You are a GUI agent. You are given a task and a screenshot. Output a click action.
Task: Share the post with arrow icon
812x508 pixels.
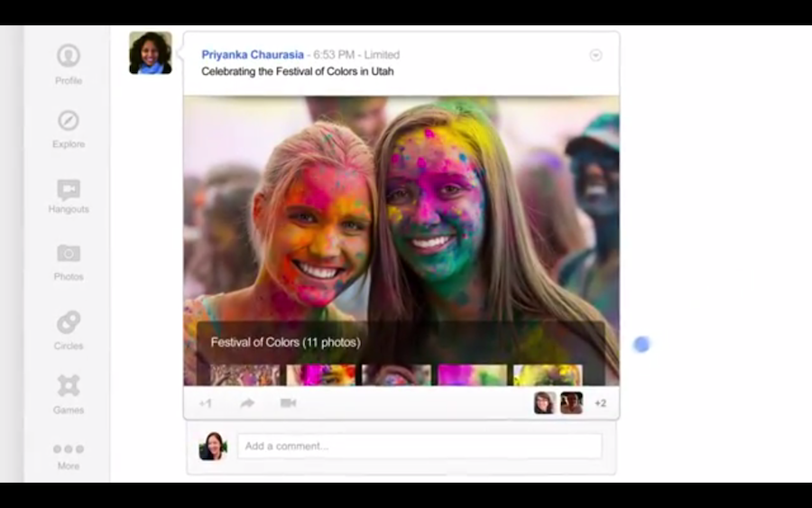point(247,402)
